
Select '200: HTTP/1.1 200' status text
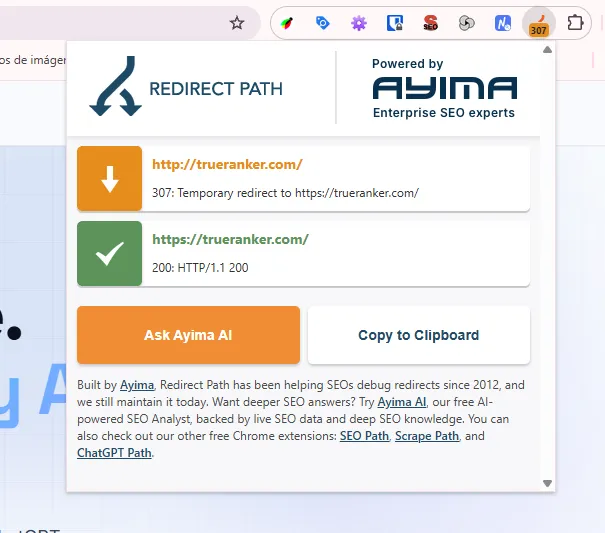200,267
